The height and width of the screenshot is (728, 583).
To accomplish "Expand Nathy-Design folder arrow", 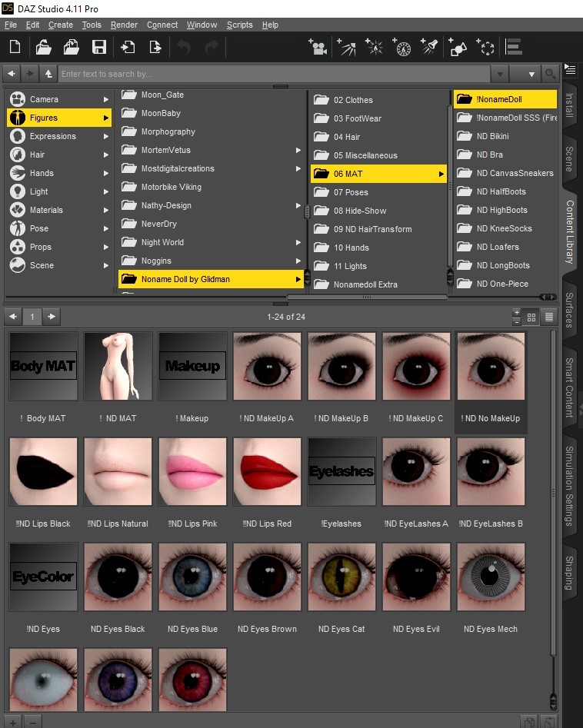I will click(298, 205).
